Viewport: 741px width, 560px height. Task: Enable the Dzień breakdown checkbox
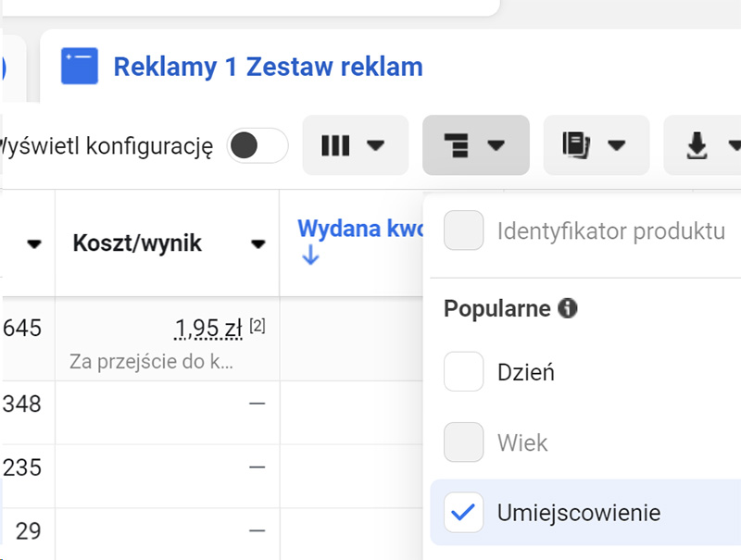coord(463,372)
